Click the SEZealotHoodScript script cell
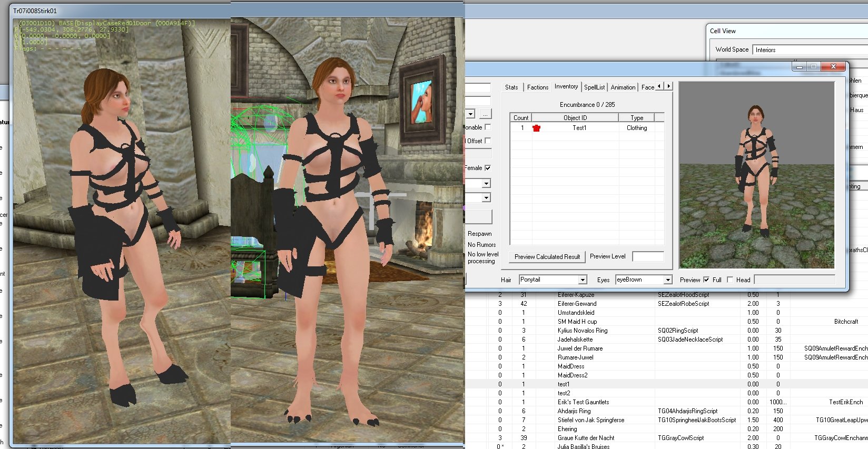868x449 pixels. pyautogui.click(x=683, y=295)
